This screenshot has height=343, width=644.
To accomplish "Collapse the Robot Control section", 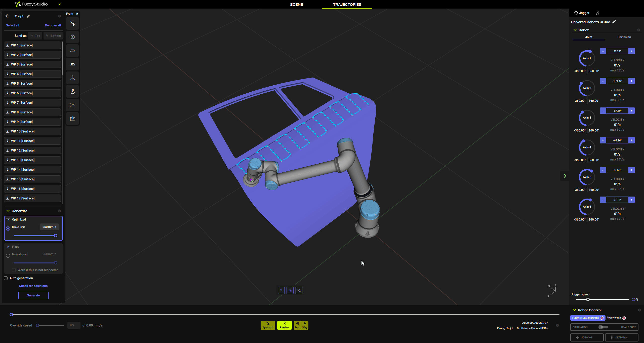I will pos(574,310).
